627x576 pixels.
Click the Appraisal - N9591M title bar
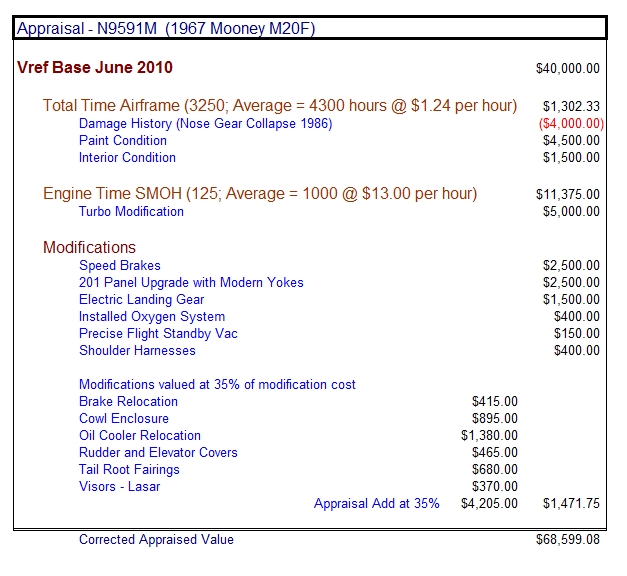(x=166, y=29)
